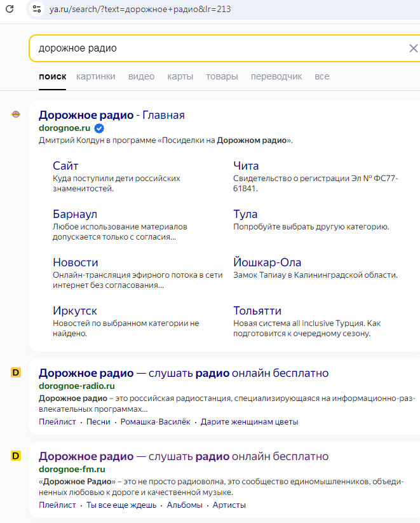
Task: Go to the товары tab
Action: point(222,76)
